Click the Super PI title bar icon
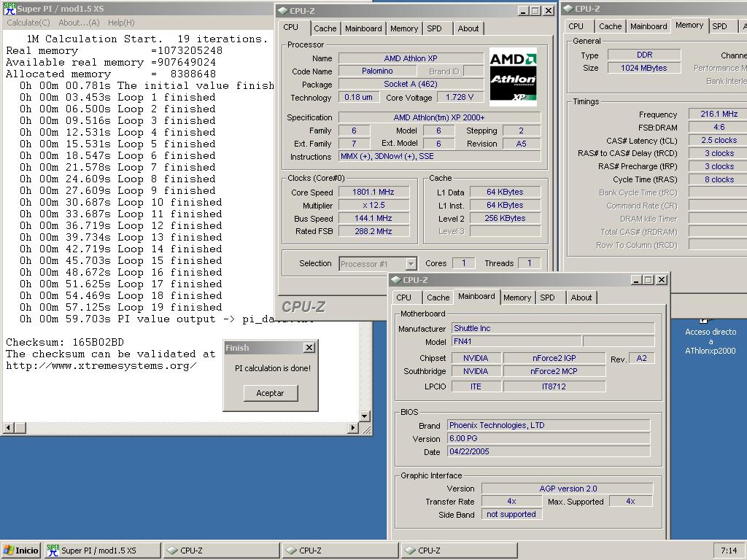Viewport: 747px width, 560px height. (9, 9)
